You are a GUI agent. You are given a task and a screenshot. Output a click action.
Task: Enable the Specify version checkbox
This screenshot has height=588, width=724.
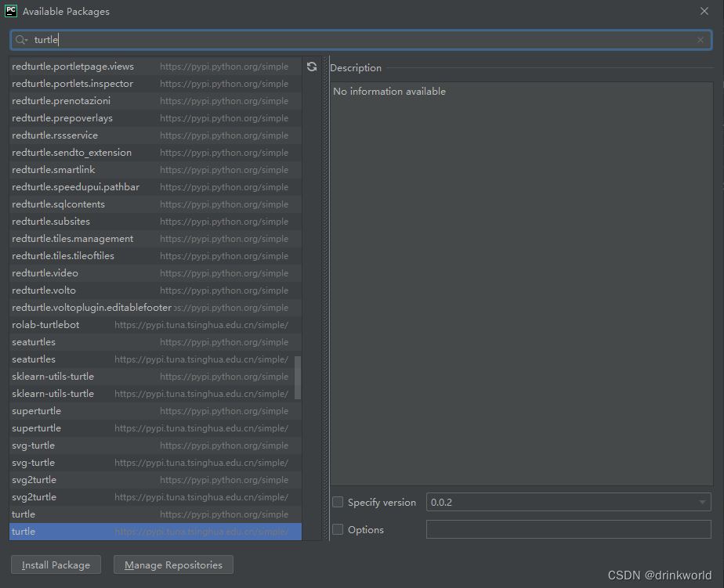click(337, 502)
